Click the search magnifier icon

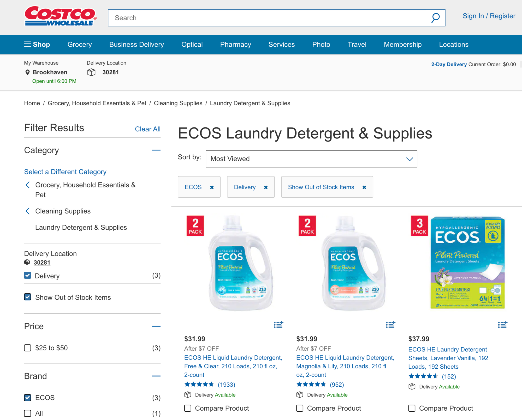[435, 18]
